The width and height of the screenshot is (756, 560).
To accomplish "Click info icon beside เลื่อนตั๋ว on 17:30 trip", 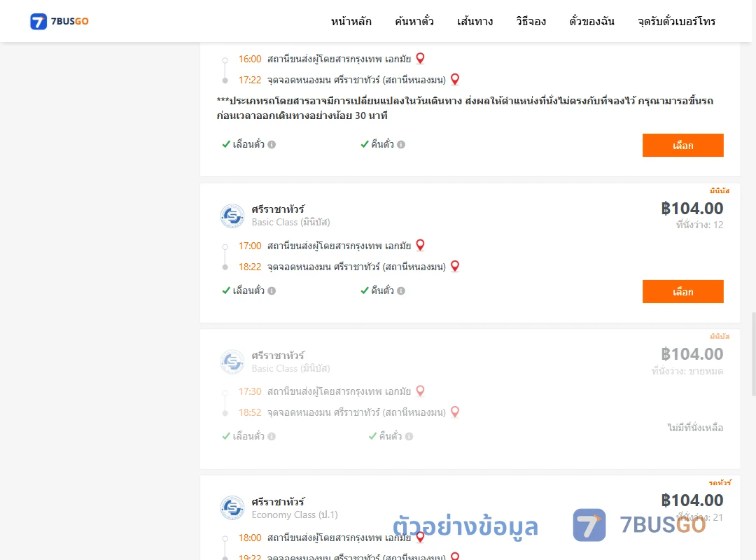I will (x=272, y=436).
